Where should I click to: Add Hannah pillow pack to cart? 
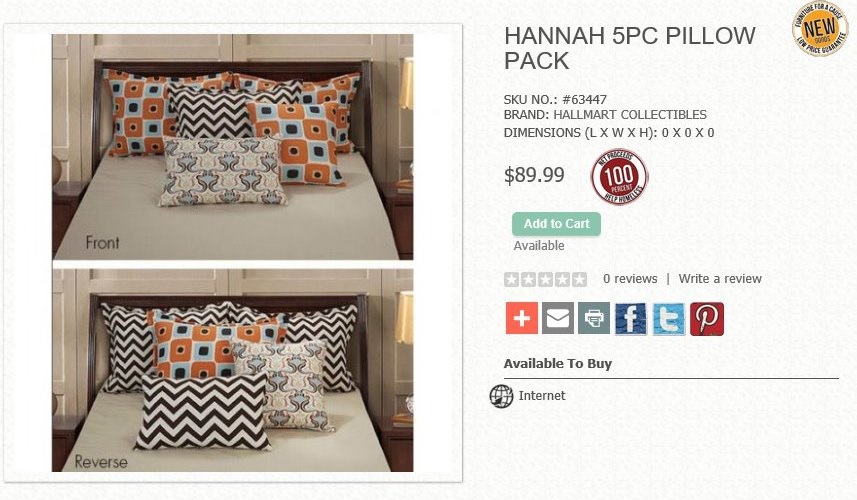tap(556, 224)
